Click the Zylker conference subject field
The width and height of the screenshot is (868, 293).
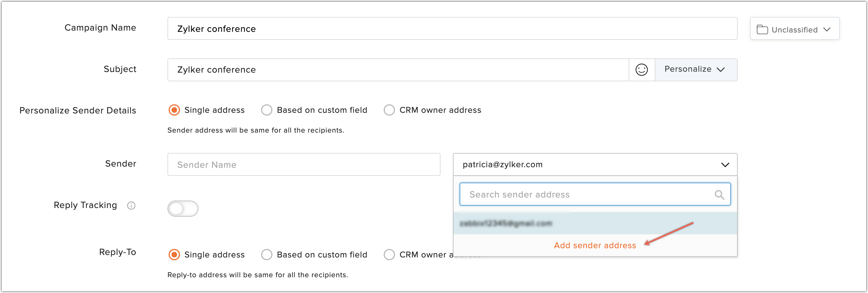pos(397,70)
